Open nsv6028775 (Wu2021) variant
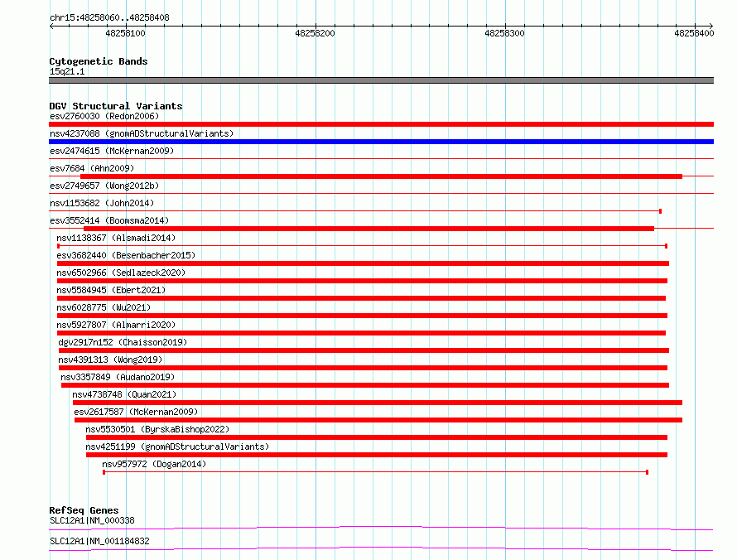Viewport: 737px width, 560px height. [x=104, y=307]
